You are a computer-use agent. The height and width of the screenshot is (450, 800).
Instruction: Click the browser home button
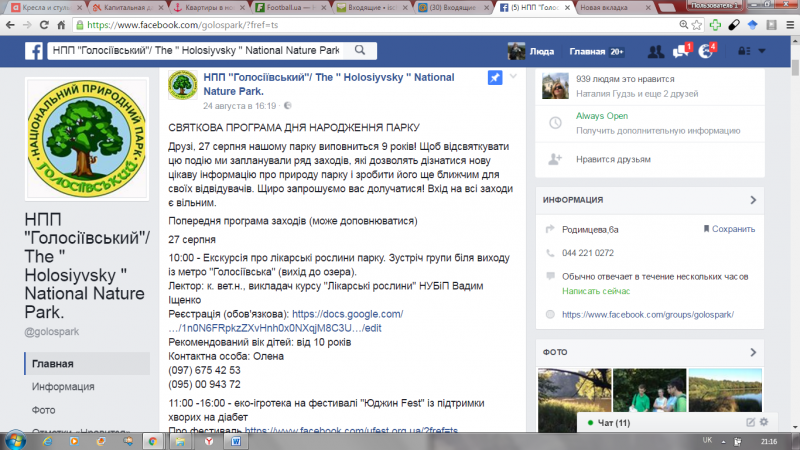point(61,24)
